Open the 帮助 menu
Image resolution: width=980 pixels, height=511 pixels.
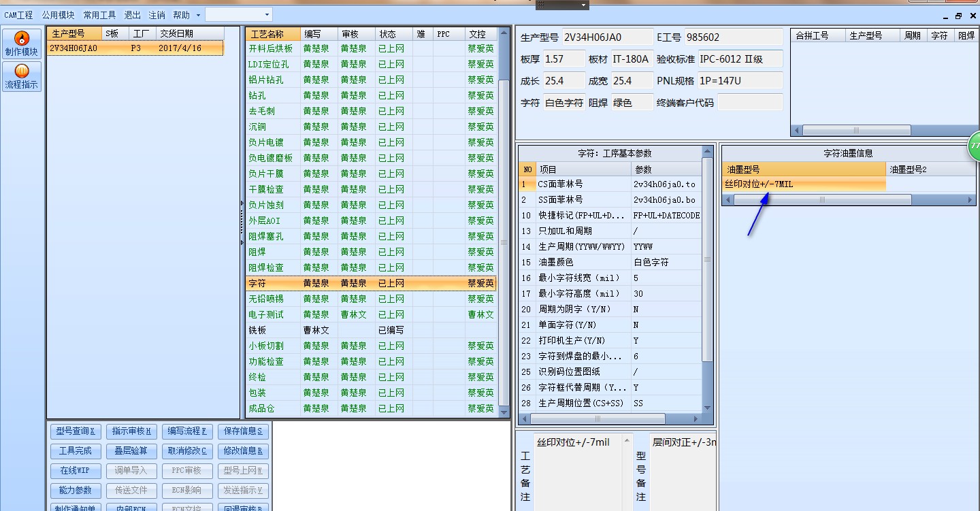181,14
